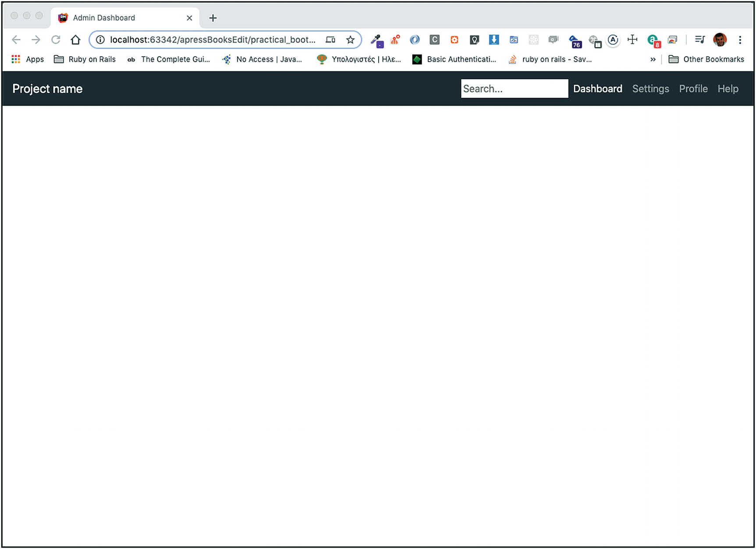Open the eyedropper color picker extension

[x=376, y=40]
